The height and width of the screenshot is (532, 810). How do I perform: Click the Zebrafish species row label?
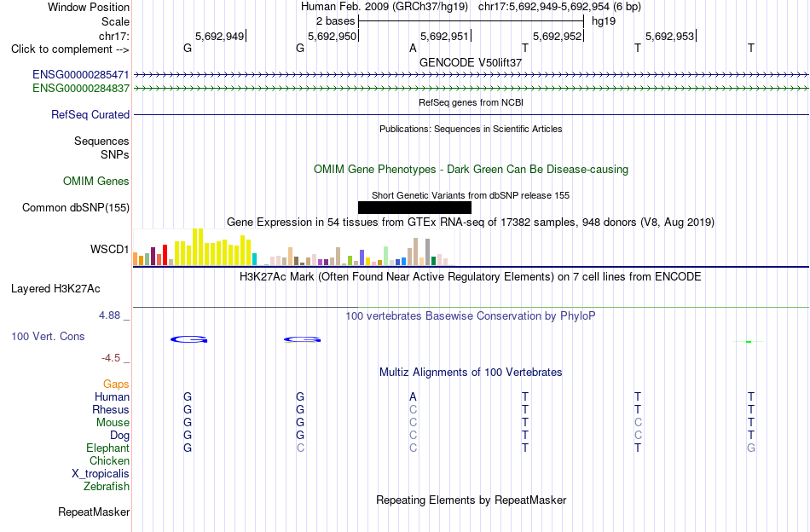point(107,487)
